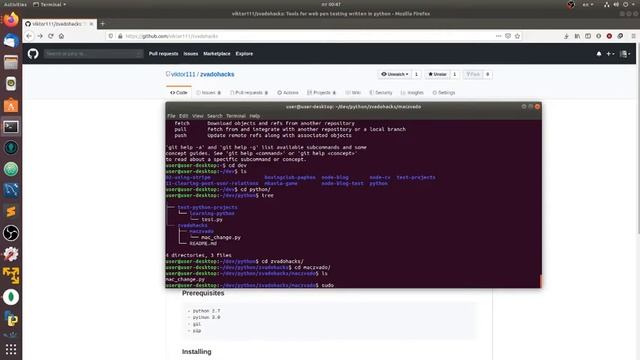Toggle the Firefox sidebar icon
This screenshot has height=360, width=640.
point(588,36)
